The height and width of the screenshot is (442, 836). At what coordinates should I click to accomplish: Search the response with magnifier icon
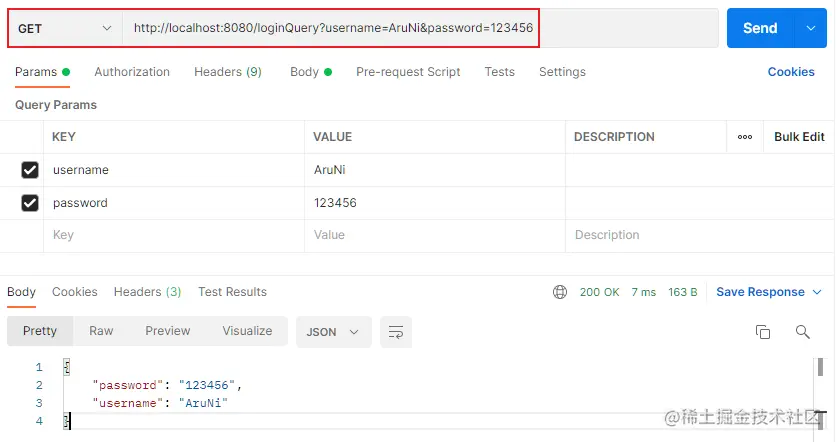802,332
